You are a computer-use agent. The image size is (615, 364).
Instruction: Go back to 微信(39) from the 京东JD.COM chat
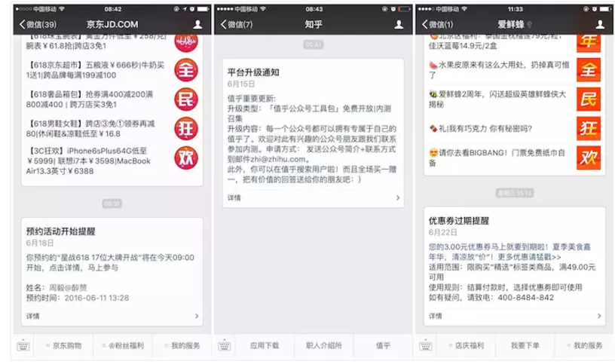click(38, 24)
